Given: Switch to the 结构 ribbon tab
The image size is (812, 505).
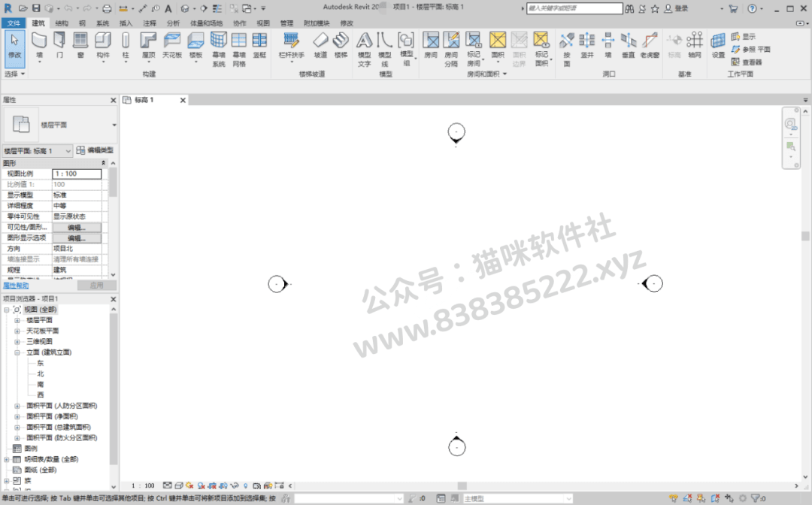Looking at the screenshot, I should click(62, 23).
